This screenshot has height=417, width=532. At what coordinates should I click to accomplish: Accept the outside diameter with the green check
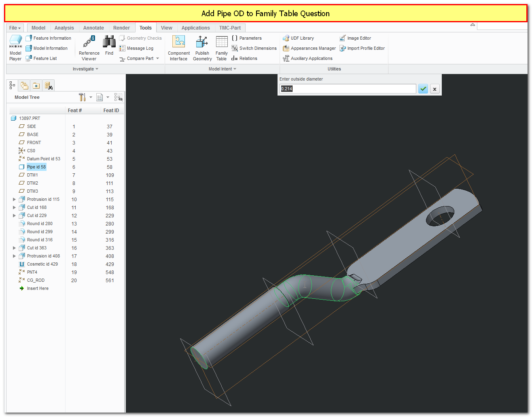[x=423, y=89]
